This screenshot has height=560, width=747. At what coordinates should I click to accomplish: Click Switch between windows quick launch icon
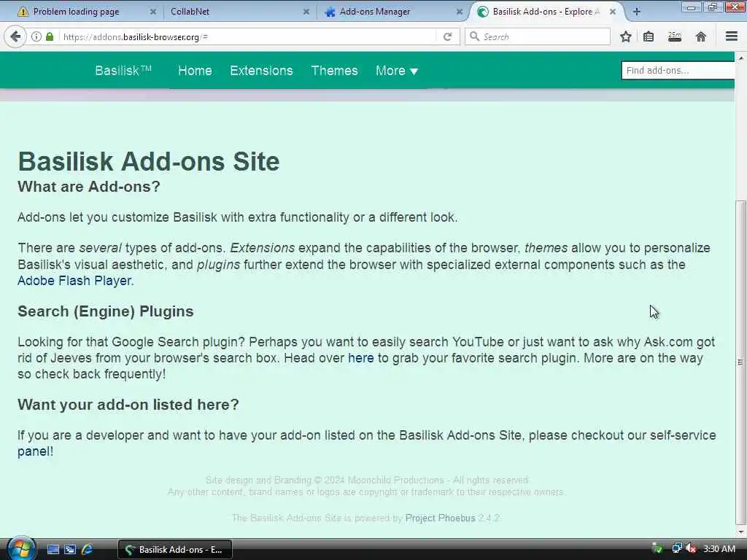click(x=70, y=550)
